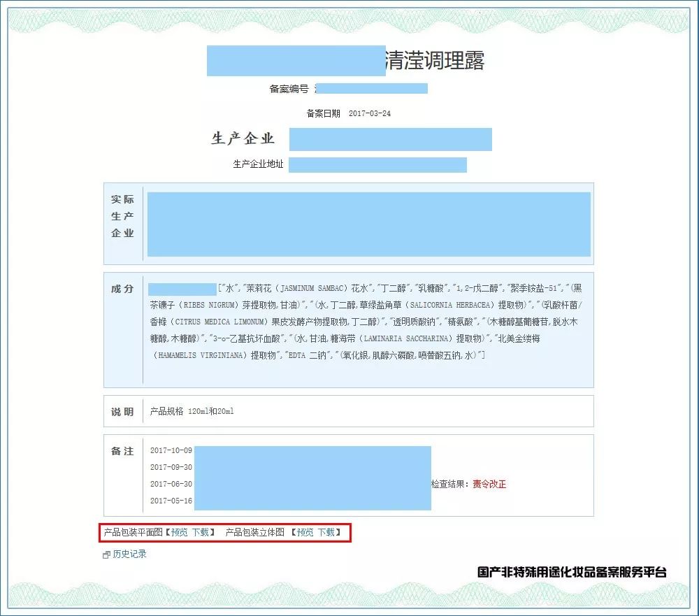Click the 成分 ingredients section label
This screenshot has height=616, width=699.
click(122, 287)
